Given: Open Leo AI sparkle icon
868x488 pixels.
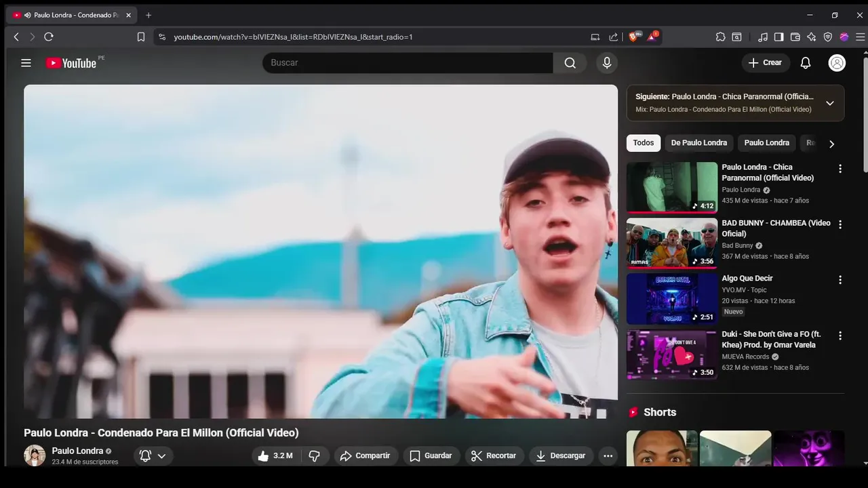Looking at the screenshot, I should (812, 37).
